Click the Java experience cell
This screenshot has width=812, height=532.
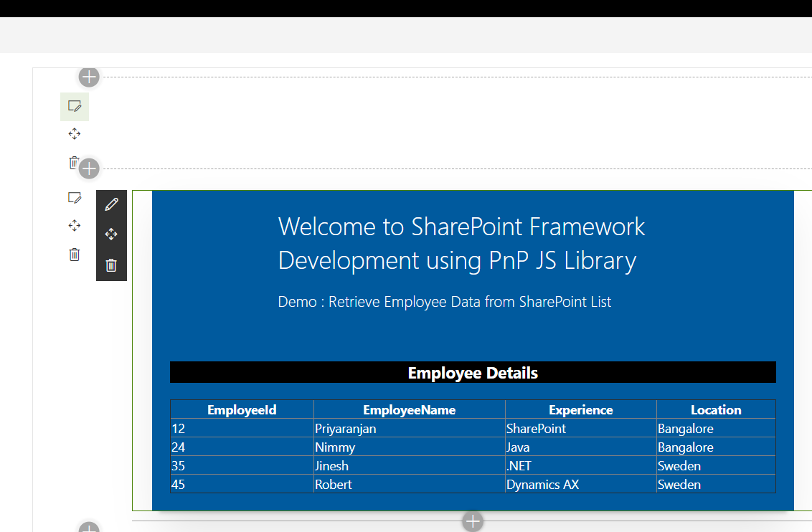(580, 447)
